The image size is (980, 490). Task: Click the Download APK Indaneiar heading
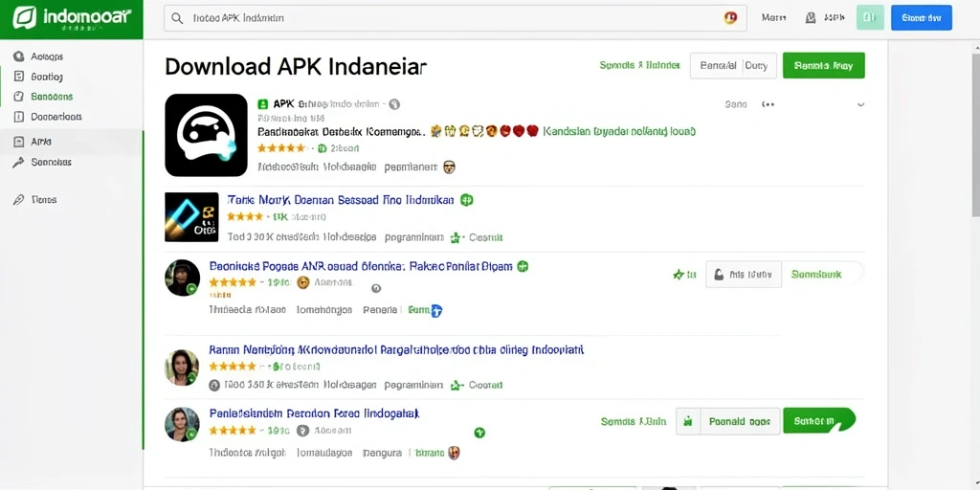point(297,66)
